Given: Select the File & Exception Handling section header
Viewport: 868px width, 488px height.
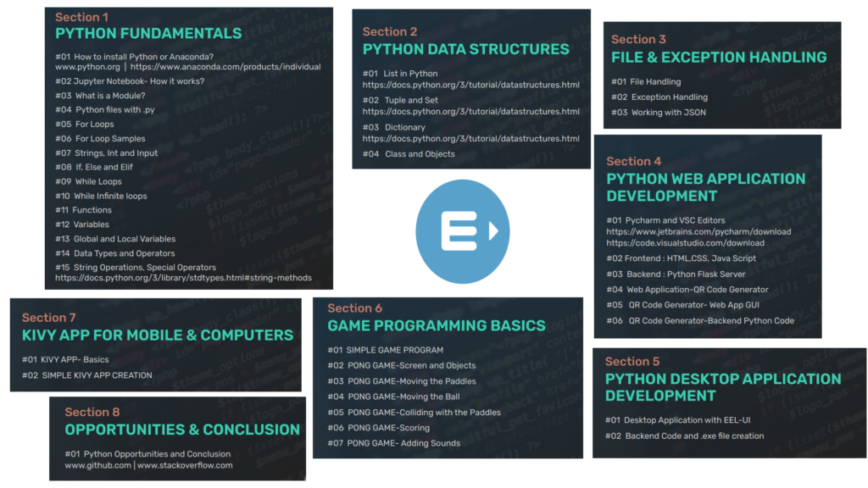Looking at the screenshot, I should point(720,57).
